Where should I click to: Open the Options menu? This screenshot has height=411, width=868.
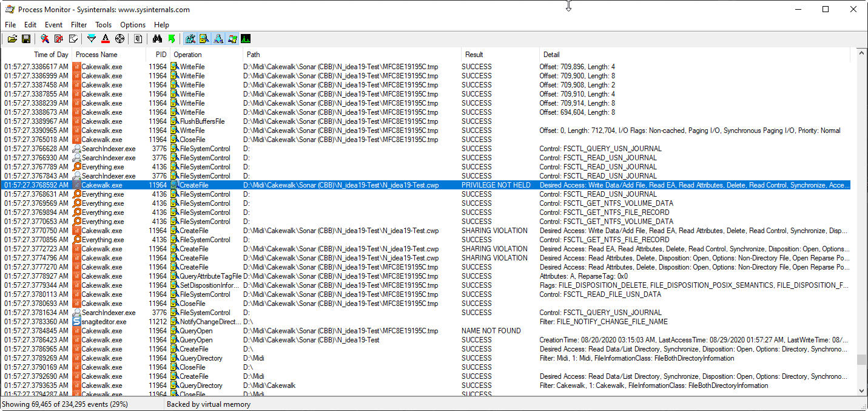pos(133,25)
